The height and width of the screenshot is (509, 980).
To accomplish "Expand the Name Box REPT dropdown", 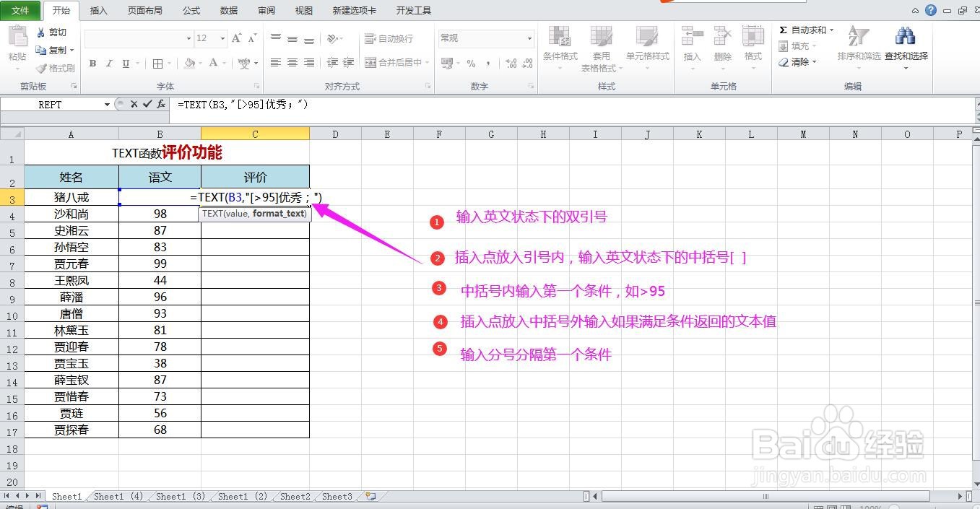I will (107, 105).
